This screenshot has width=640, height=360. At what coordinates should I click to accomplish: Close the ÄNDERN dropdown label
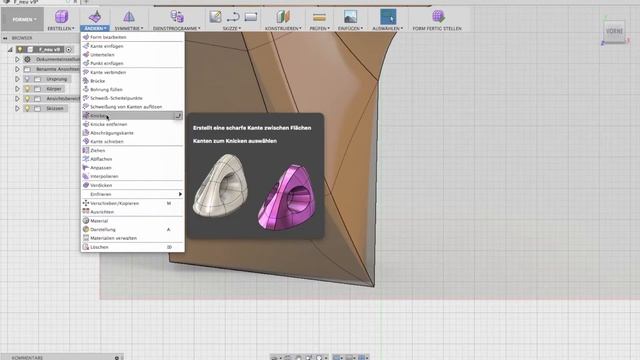pos(95,29)
